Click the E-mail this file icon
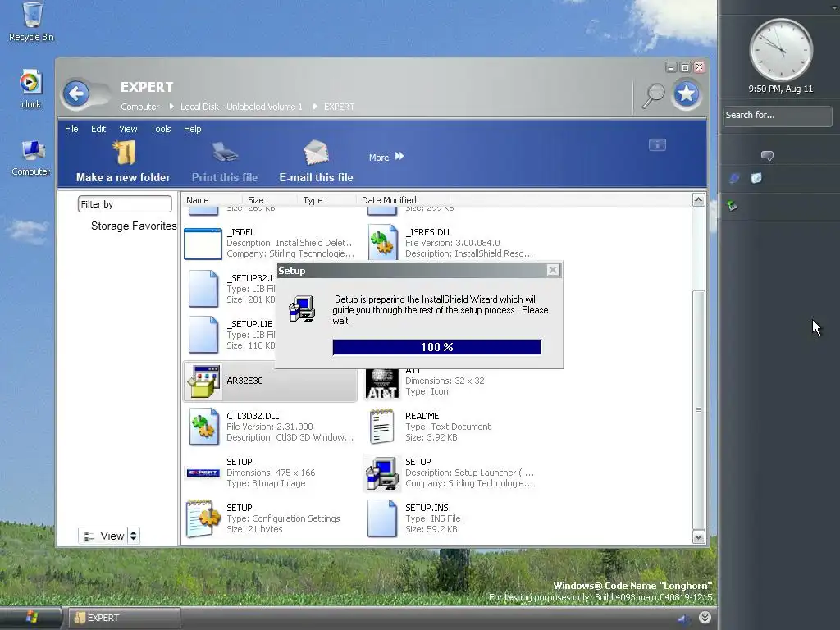The height and width of the screenshot is (630, 840). click(x=316, y=152)
